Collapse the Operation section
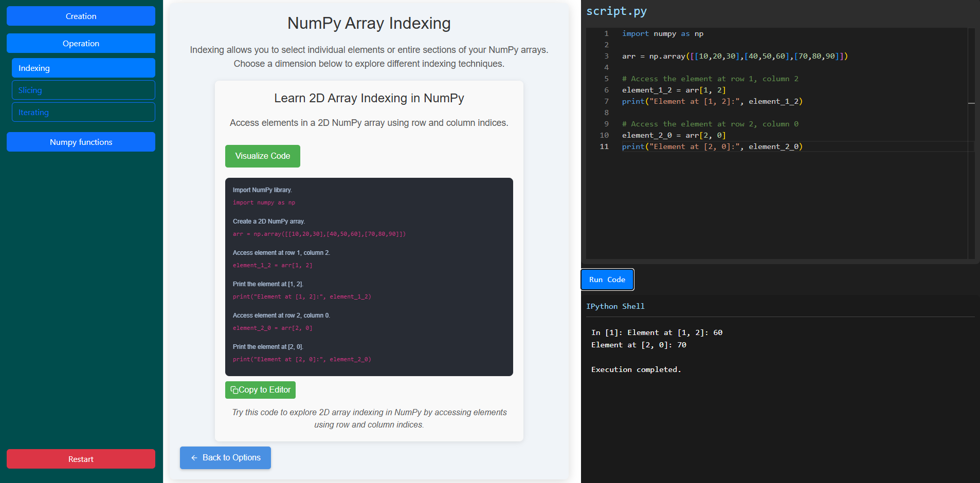The image size is (980, 483). pyautogui.click(x=81, y=44)
